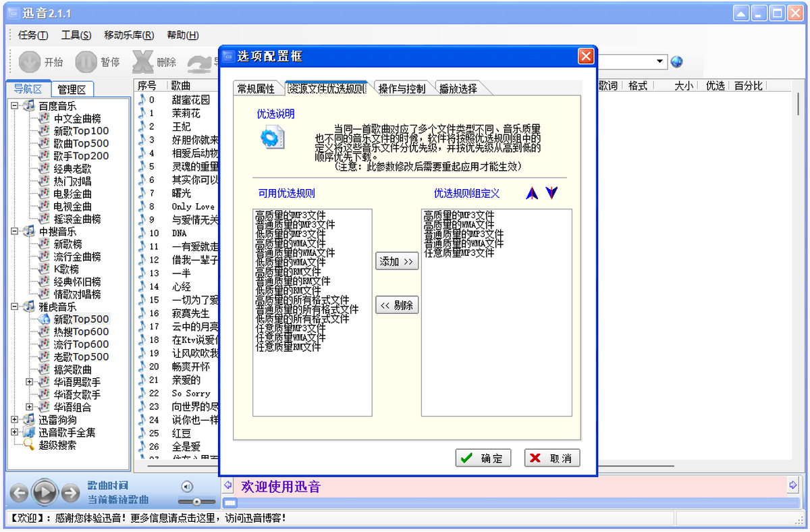The width and height of the screenshot is (810, 532).
Task: Expand the 迅音歌手全集 tree node
Action: click(x=14, y=432)
